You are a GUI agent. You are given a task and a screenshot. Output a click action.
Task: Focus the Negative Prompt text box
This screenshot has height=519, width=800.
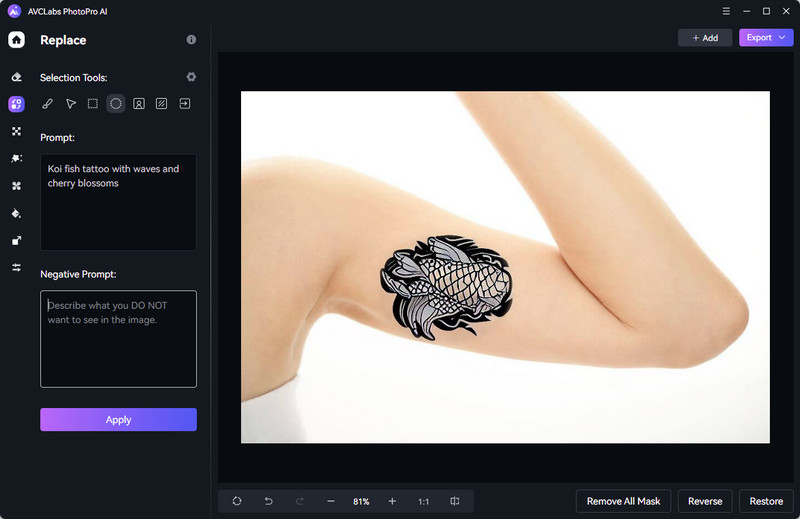coord(118,339)
